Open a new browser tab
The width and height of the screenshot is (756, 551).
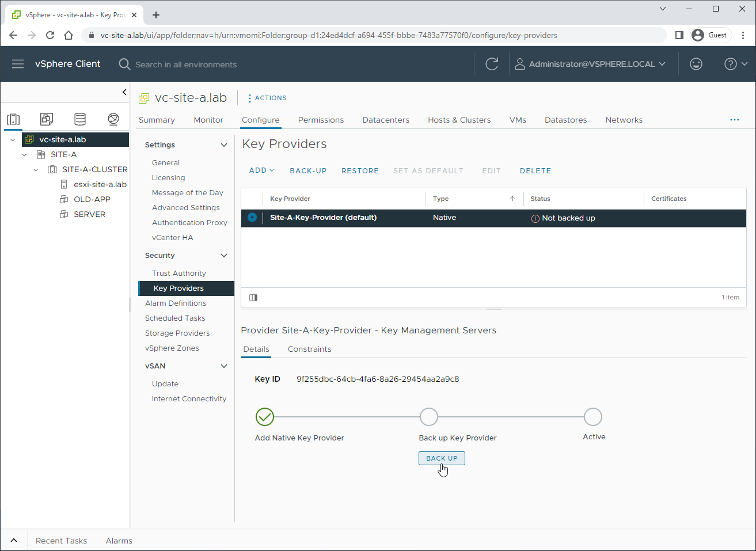pos(156,15)
